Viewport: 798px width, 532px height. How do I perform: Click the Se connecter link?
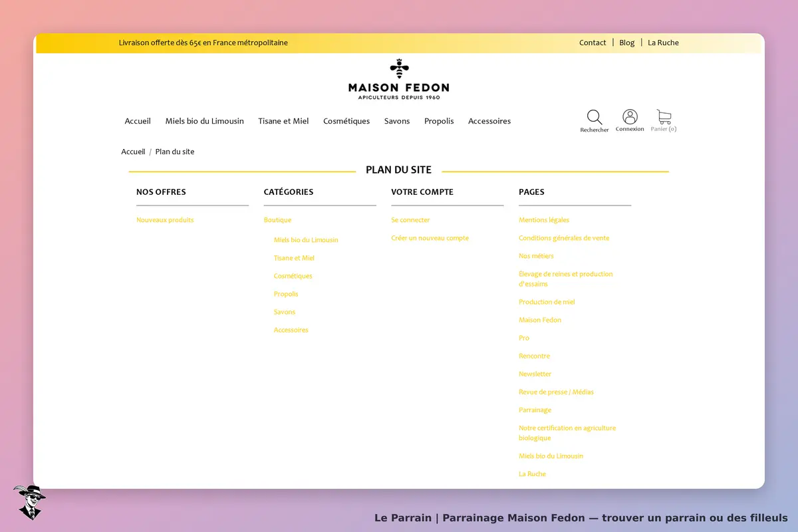410,220
